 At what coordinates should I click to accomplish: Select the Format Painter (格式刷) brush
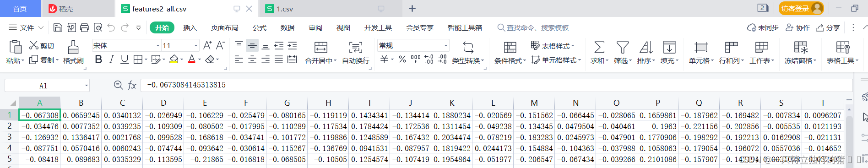click(x=73, y=52)
